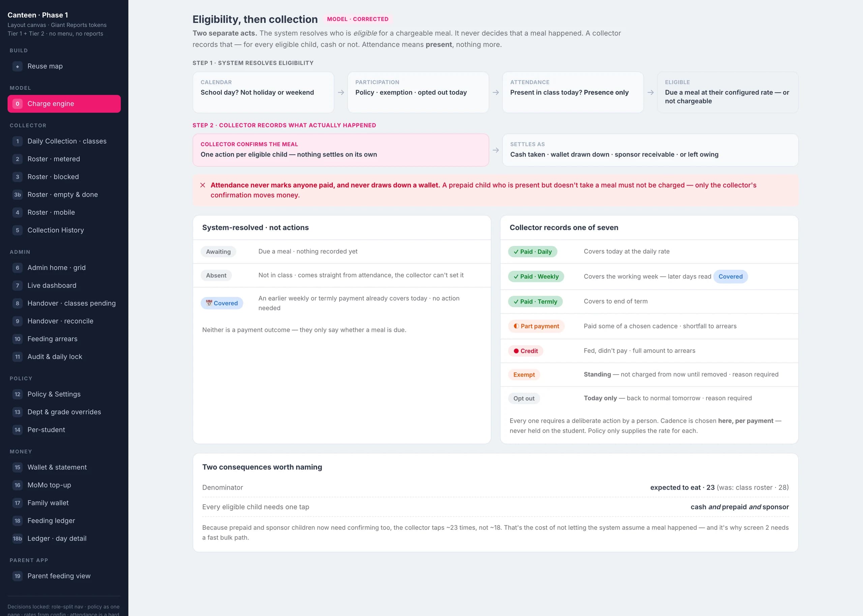Open Handover · classes pending
This screenshot has height=616, width=863.
64,303
